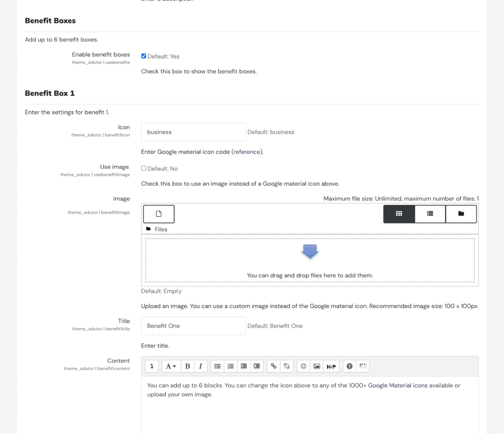Image resolution: width=504 pixels, height=434 pixels.
Task: Uncheck Enable benefit boxes checkbox
Action: point(144,56)
